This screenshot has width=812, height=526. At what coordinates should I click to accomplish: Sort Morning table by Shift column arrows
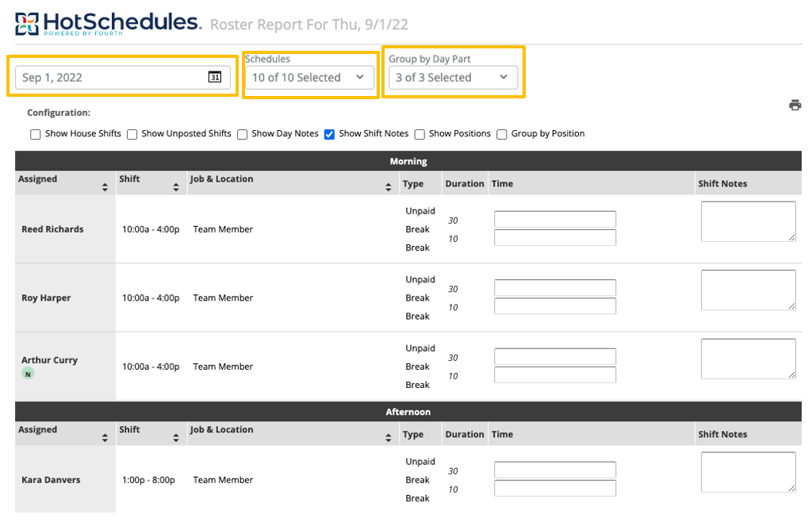[176, 187]
